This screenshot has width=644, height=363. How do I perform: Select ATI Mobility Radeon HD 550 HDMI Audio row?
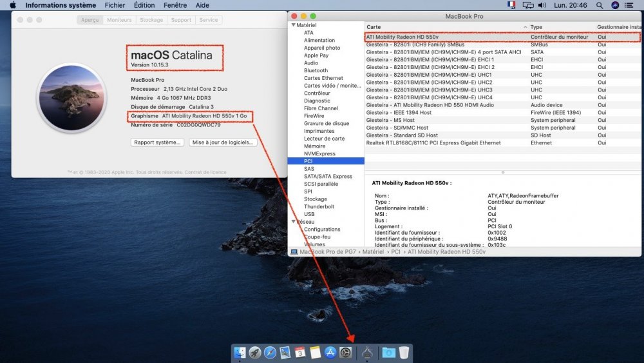tap(503, 105)
